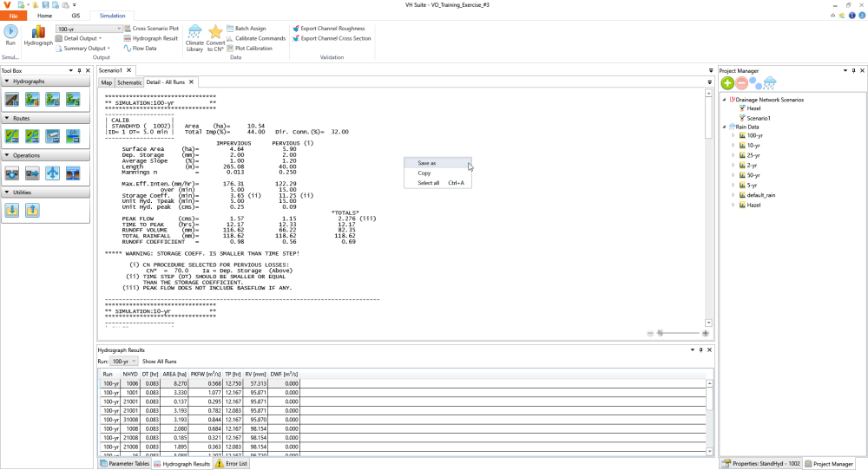Select the first Routes tool icon
The image size is (868, 470).
point(12,136)
